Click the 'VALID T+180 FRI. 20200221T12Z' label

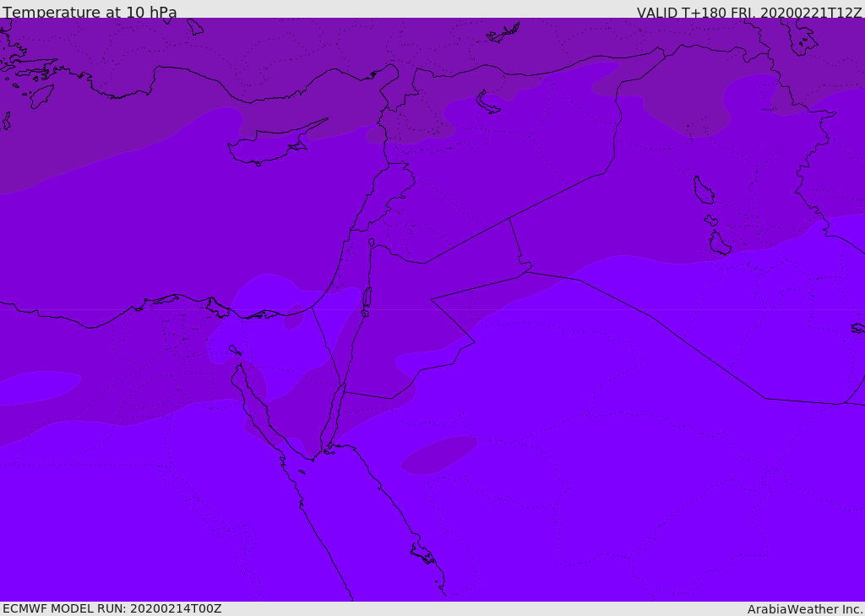pyautogui.click(x=749, y=12)
